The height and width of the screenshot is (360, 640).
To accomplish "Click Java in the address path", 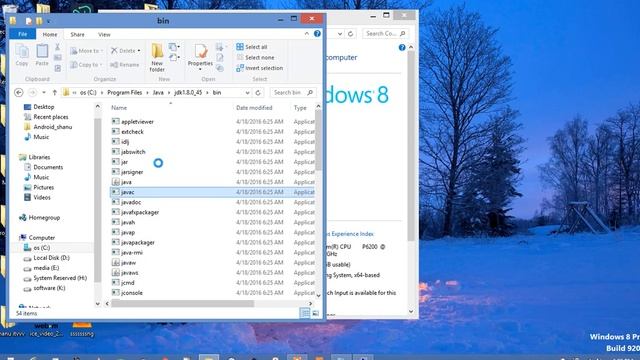I will click(158, 93).
